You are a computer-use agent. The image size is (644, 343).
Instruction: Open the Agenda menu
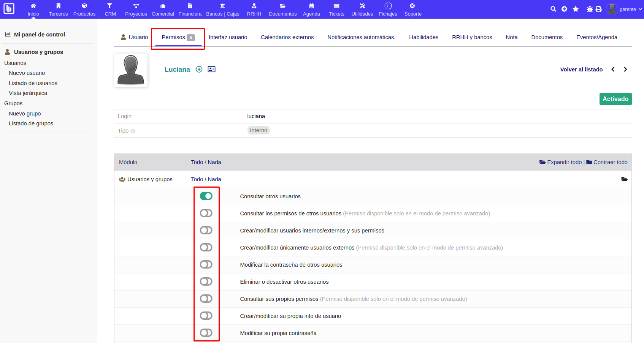[311, 9]
